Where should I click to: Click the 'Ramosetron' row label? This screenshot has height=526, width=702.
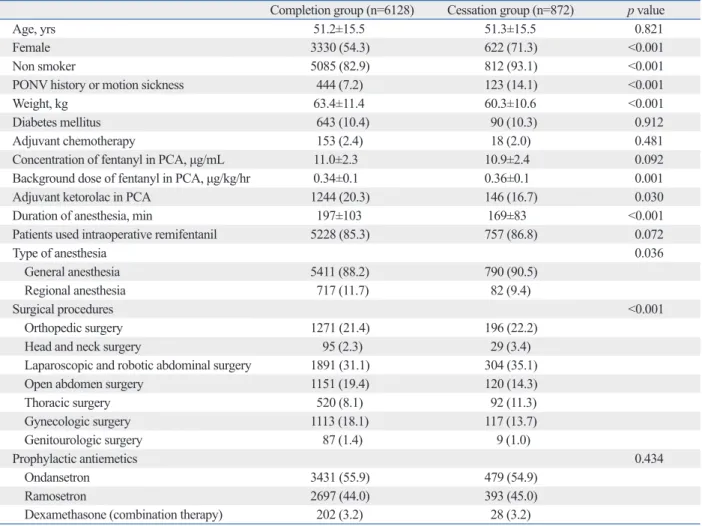point(55,496)
